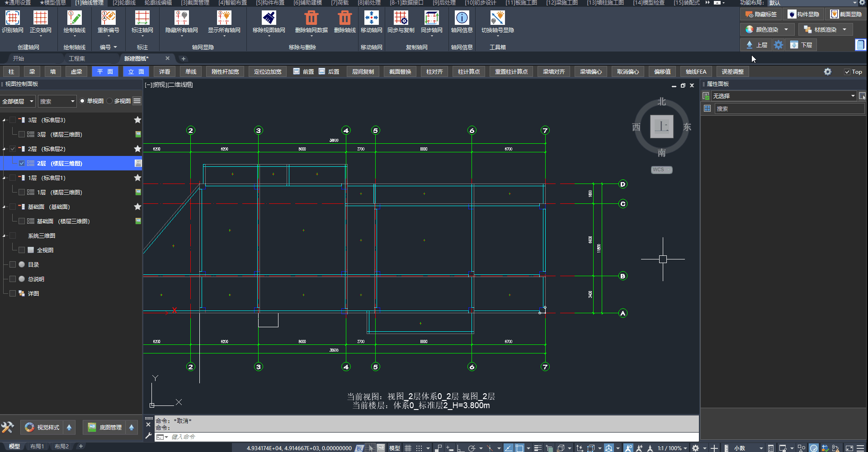Viewport: 868px width, 452px height.
Task: Switch to the 工程集 tab
Action: pos(77,58)
